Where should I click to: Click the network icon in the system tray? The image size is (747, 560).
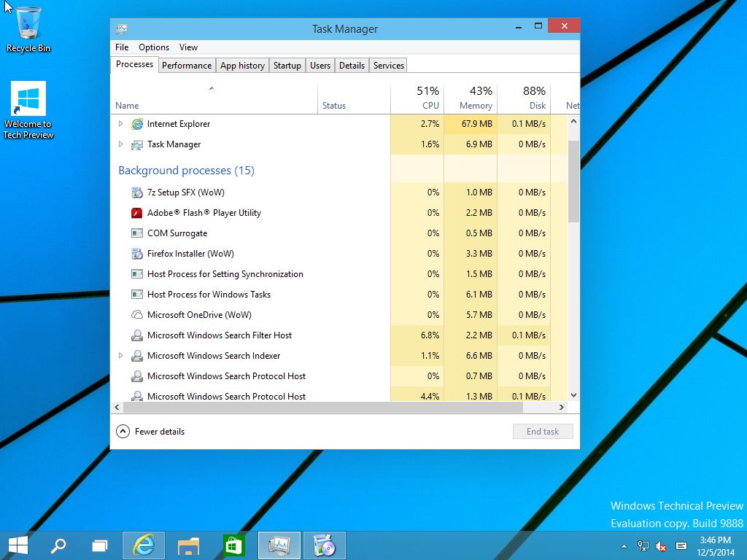(643, 546)
